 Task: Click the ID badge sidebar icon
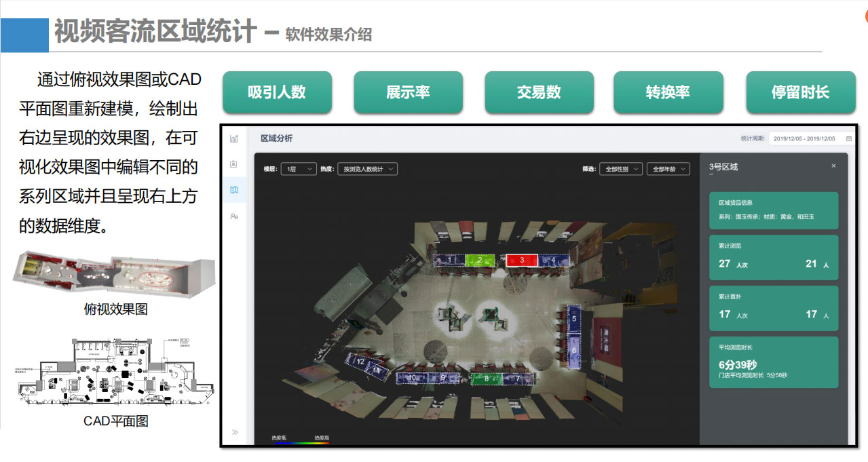234,164
